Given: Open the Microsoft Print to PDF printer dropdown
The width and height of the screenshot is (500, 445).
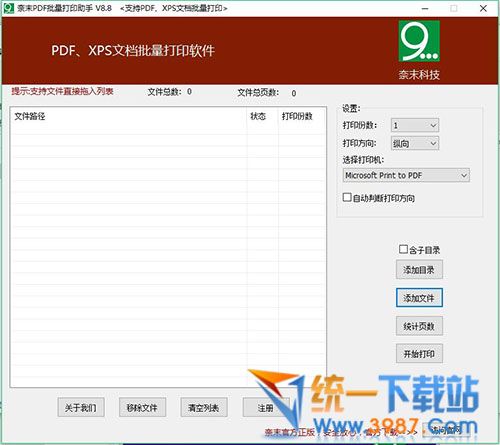Looking at the screenshot, I should 406,175.
